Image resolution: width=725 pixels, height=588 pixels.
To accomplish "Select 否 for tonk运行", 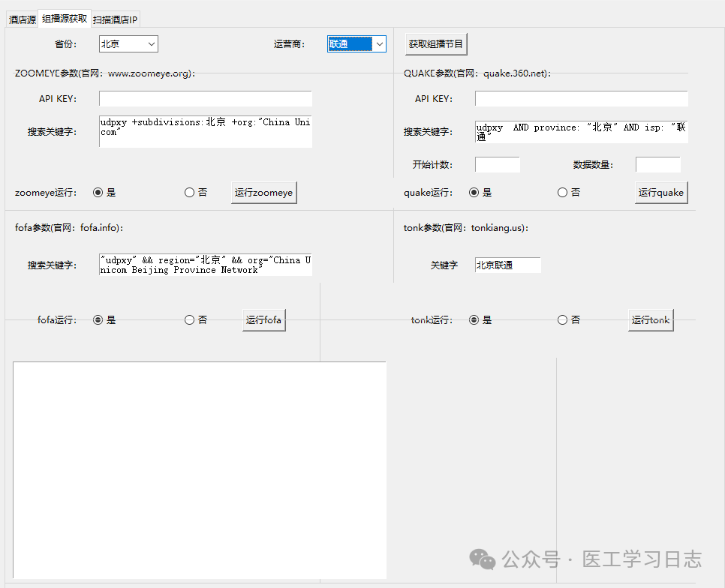I will pos(561,319).
